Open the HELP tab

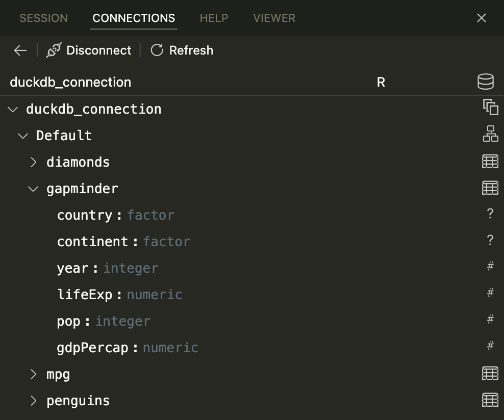214,18
